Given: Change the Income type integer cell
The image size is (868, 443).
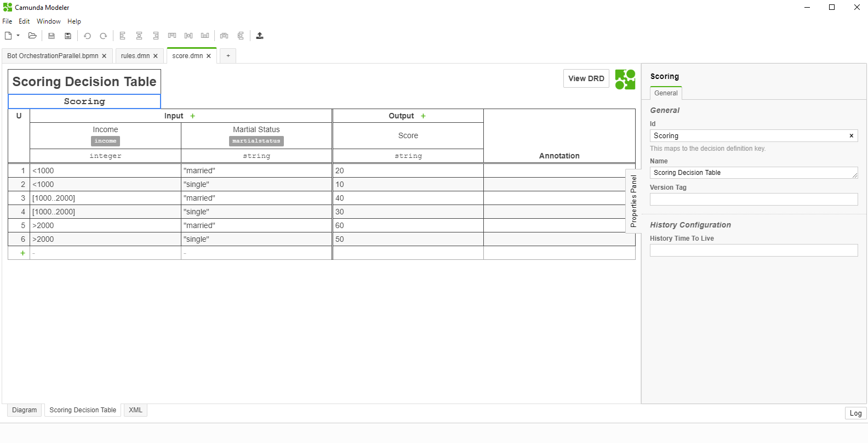Looking at the screenshot, I should point(105,156).
